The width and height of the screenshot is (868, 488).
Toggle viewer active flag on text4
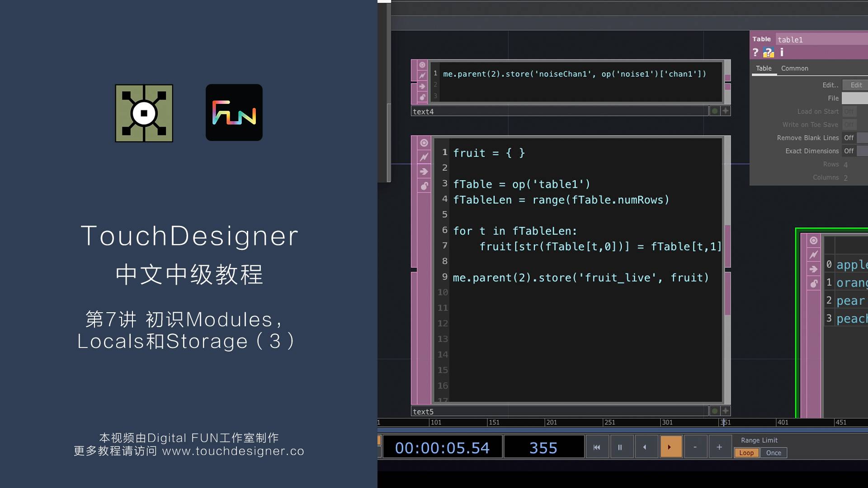(422, 65)
